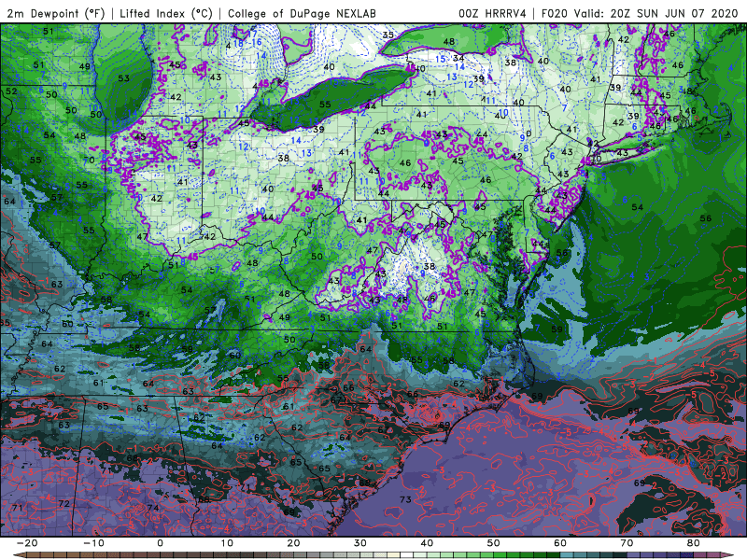
Task: Click the "Lifted Index (°C)" header label
Action: 166,14
